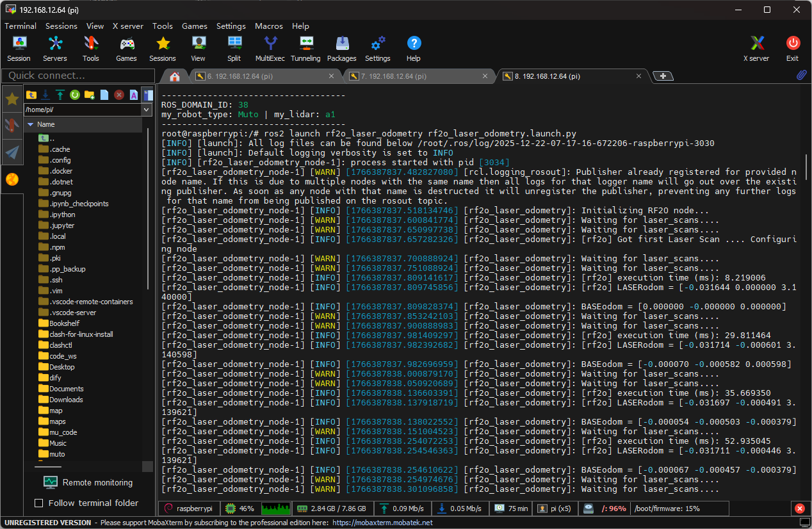Image resolution: width=812 pixels, height=529 pixels.
Task: Open the Tunneling toolbar icon
Action: (306, 49)
